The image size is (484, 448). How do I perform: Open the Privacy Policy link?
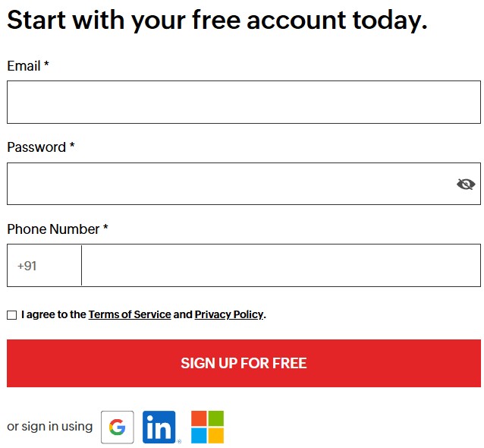[x=229, y=314]
